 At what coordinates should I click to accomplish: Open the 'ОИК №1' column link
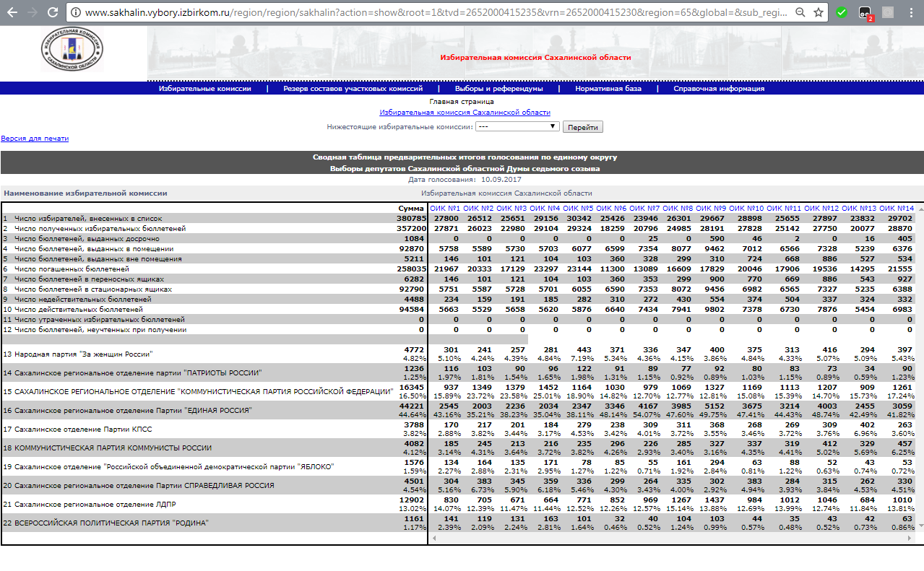coord(446,208)
